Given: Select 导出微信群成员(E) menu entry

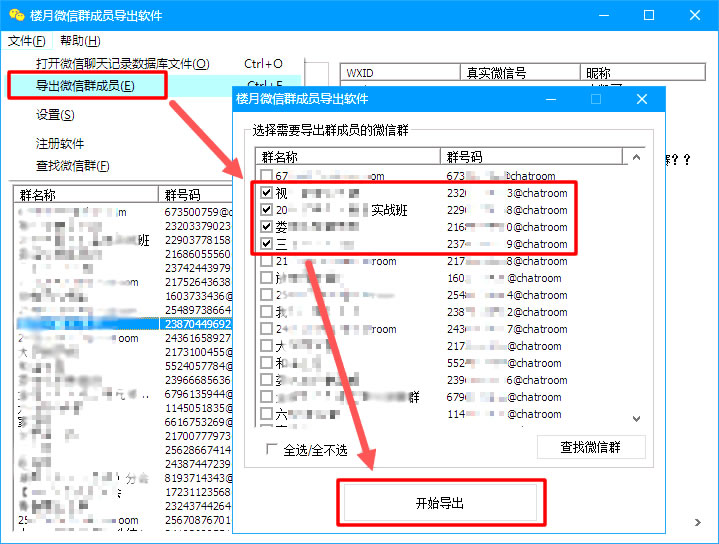Looking at the screenshot, I should (x=85, y=86).
